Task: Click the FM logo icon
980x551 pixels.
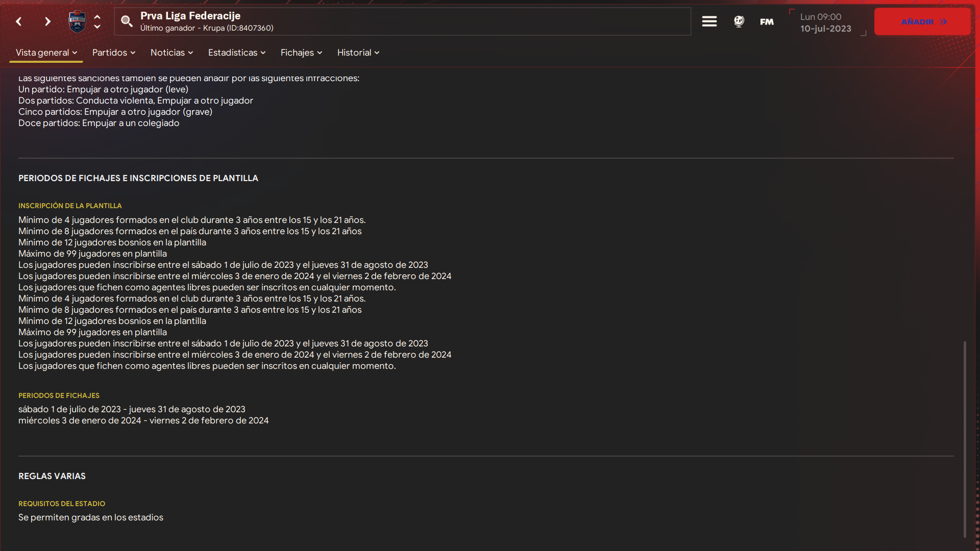Action: [x=767, y=21]
